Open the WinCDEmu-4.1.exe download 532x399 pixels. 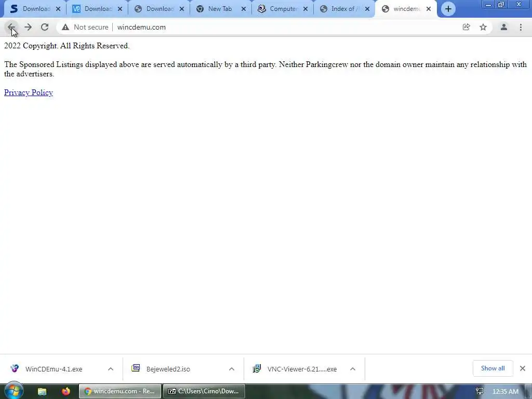[x=54, y=369]
